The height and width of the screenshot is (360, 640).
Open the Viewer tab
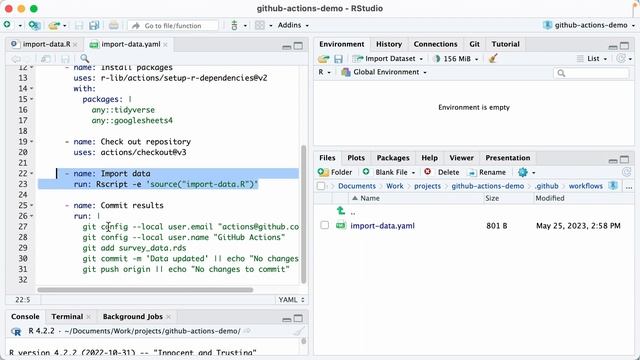[461, 158]
